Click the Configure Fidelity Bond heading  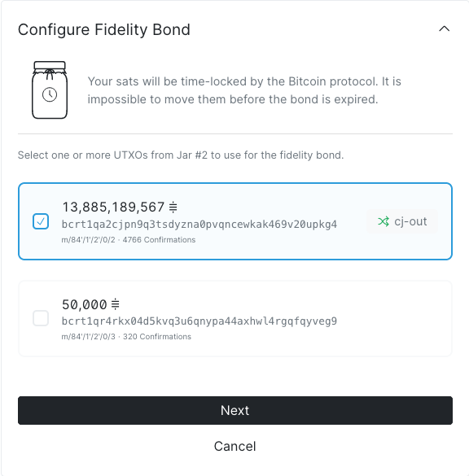[x=104, y=30]
